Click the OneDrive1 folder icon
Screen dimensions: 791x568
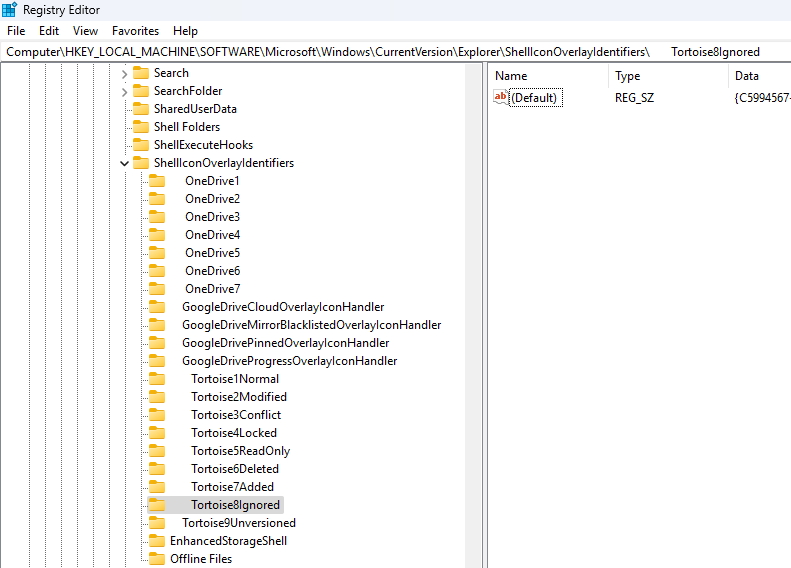157,181
